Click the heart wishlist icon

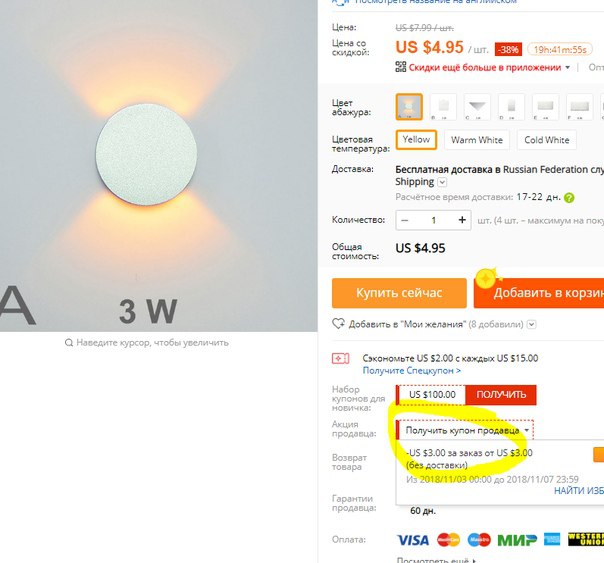pyautogui.click(x=339, y=324)
